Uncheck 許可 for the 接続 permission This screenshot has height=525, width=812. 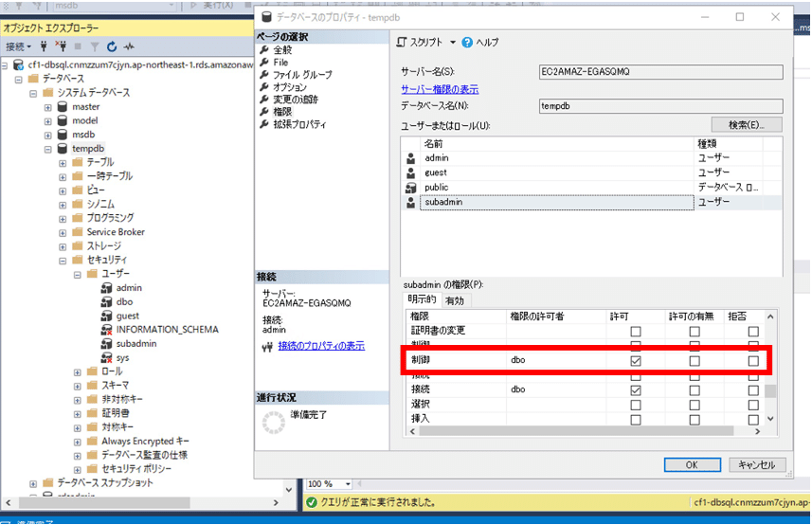click(x=636, y=390)
